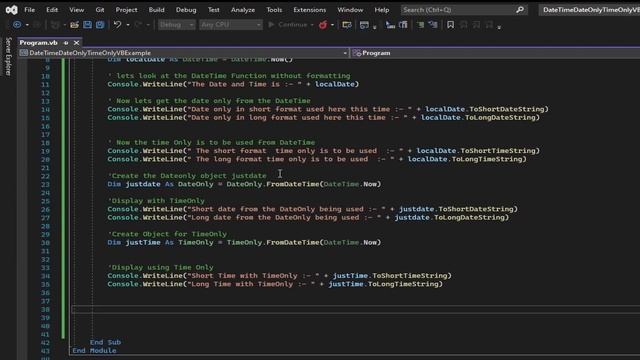Click the Save All icon
Screen dimensions: 640x360
point(100,25)
